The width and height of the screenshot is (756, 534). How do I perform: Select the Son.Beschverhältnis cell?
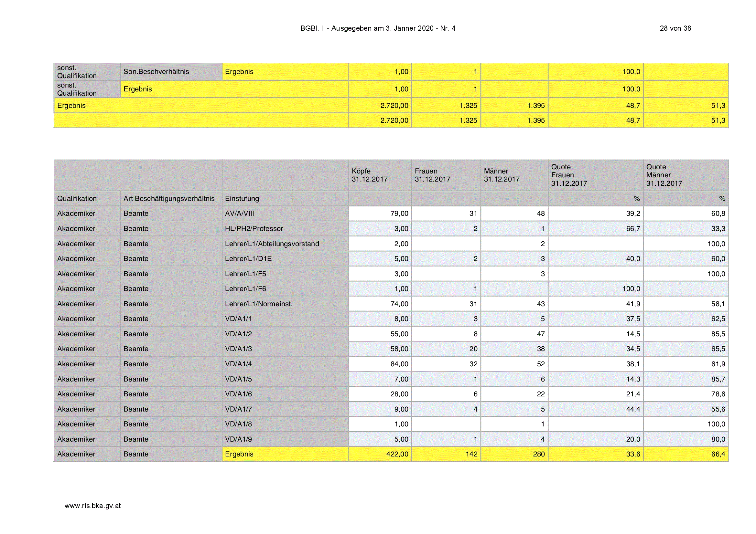[171, 72]
